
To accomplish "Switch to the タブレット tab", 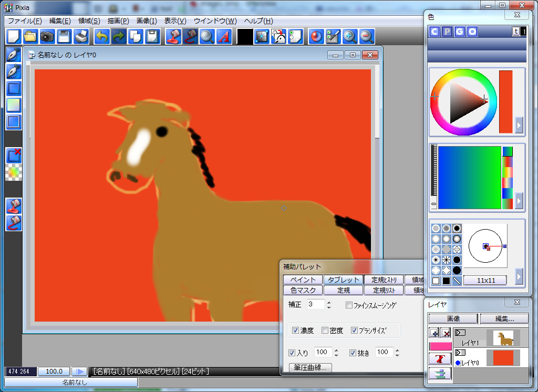I will [343, 280].
